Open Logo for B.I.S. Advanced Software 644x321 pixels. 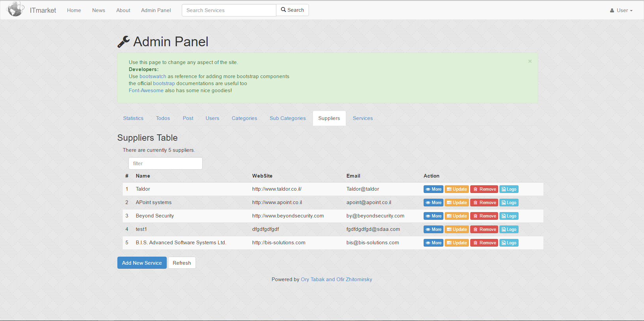click(509, 243)
